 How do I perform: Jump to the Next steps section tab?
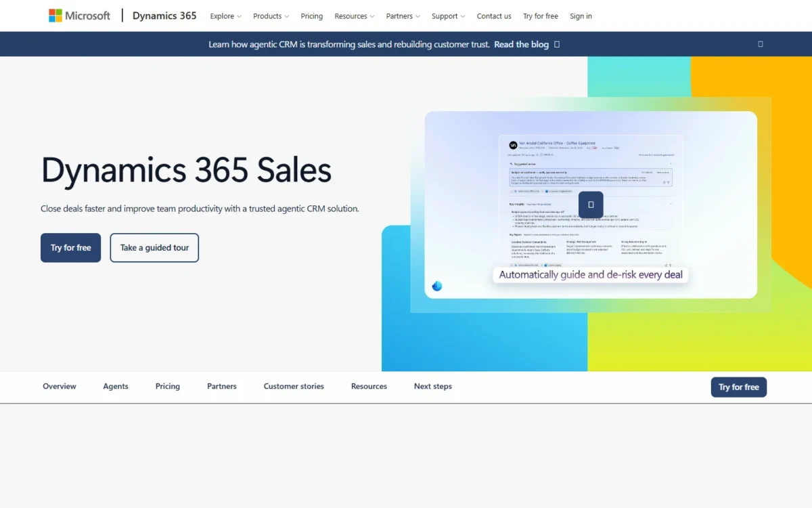pos(433,387)
